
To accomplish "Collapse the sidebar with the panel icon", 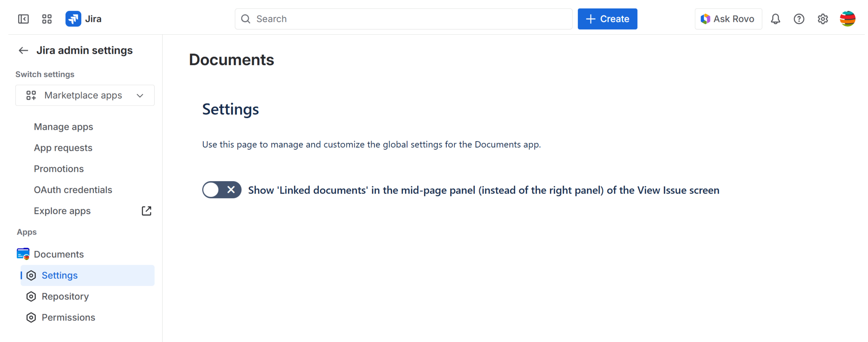I will (23, 19).
